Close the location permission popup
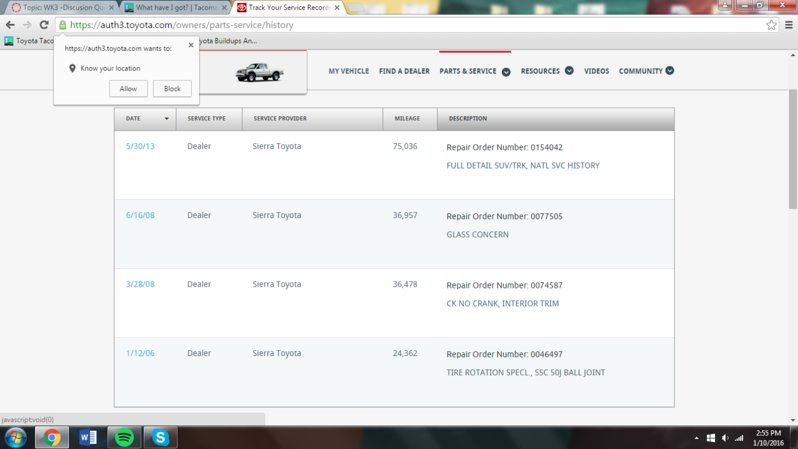 (x=191, y=45)
